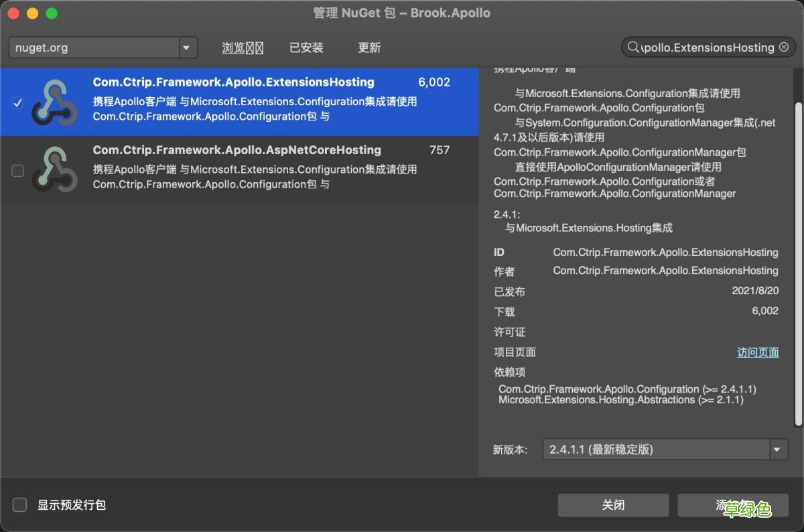Click the magnifier icon in the search box
Screen dimensions: 804x532
[633, 47]
